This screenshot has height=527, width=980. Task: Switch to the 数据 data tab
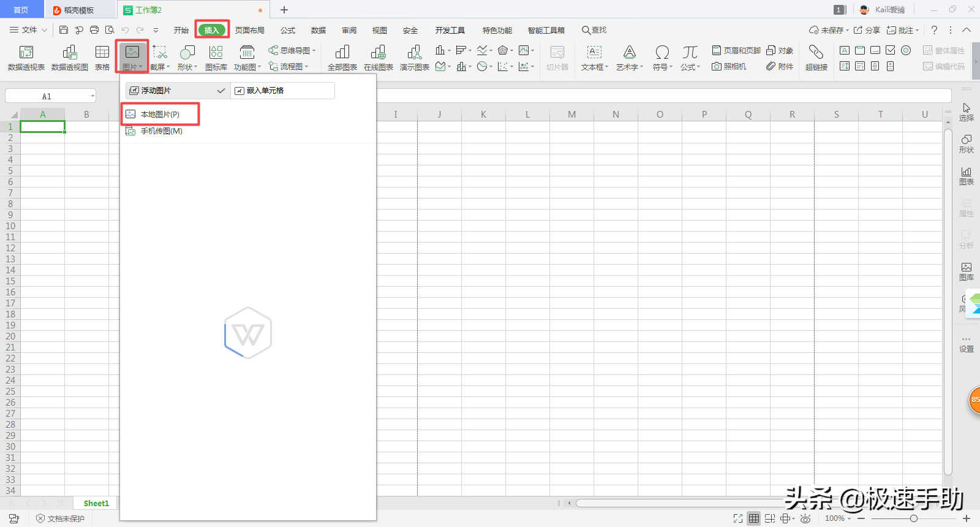(x=318, y=30)
